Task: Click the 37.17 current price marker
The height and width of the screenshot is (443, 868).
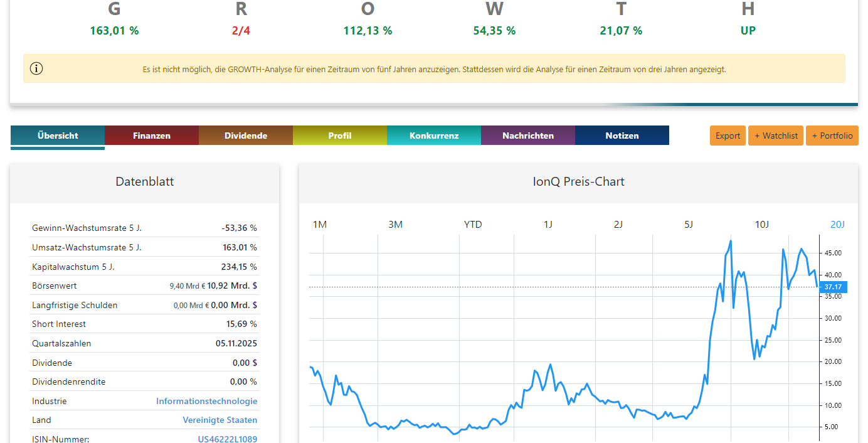Action: 833,287
